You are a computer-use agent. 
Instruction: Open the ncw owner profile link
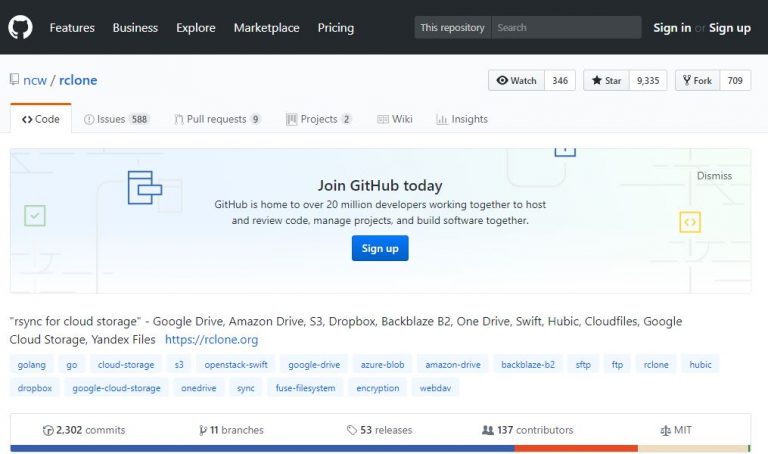[35, 80]
